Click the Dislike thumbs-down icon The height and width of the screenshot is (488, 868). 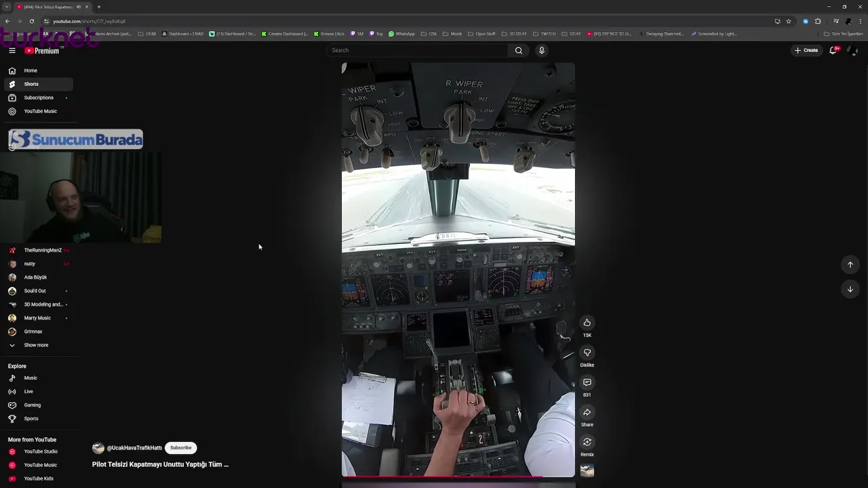click(x=587, y=352)
